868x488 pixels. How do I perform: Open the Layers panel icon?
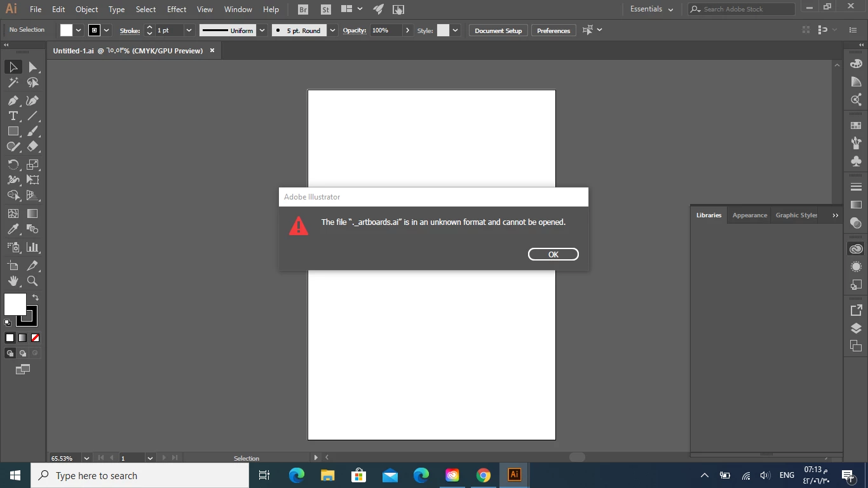pyautogui.click(x=856, y=329)
